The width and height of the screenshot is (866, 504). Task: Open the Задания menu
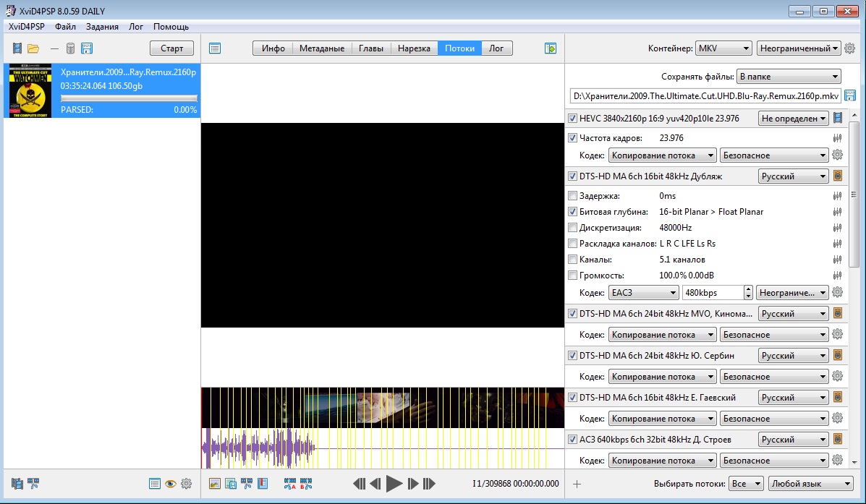point(102,27)
